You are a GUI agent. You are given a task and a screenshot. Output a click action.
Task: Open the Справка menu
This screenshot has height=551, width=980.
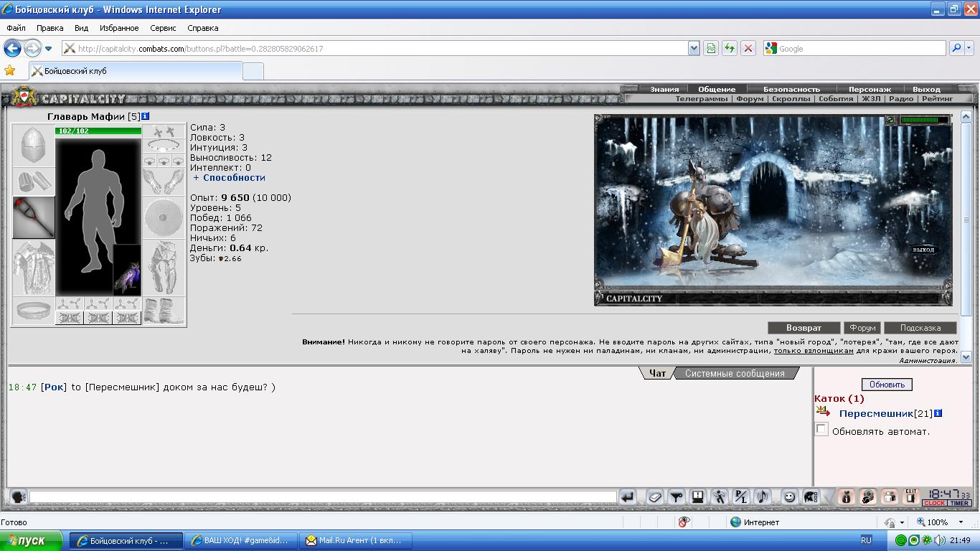[x=202, y=28]
